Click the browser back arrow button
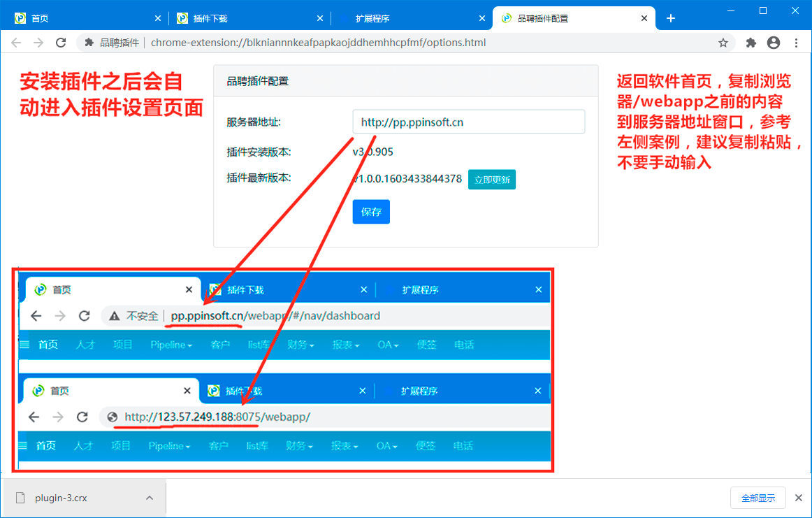Image resolution: width=812 pixels, height=518 pixels. pos(16,43)
